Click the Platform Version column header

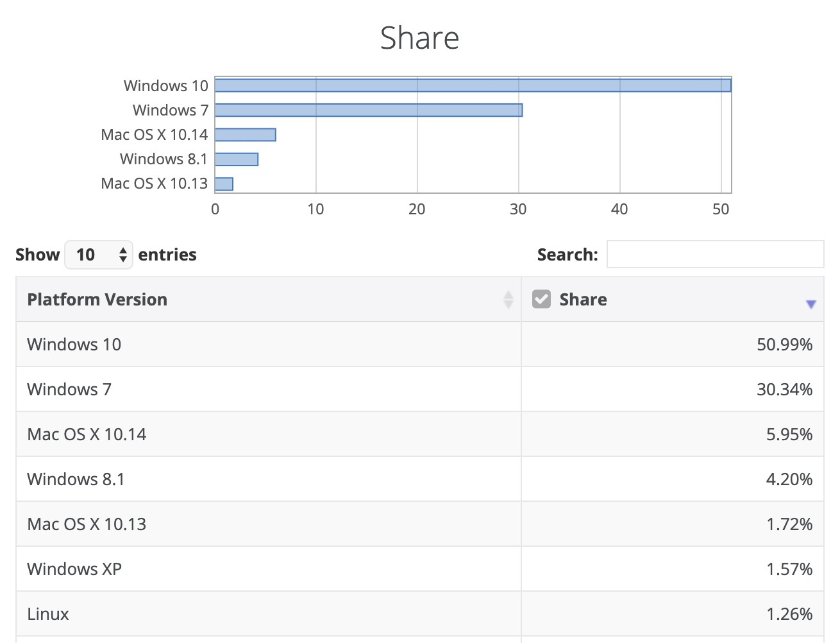pyautogui.click(x=97, y=300)
